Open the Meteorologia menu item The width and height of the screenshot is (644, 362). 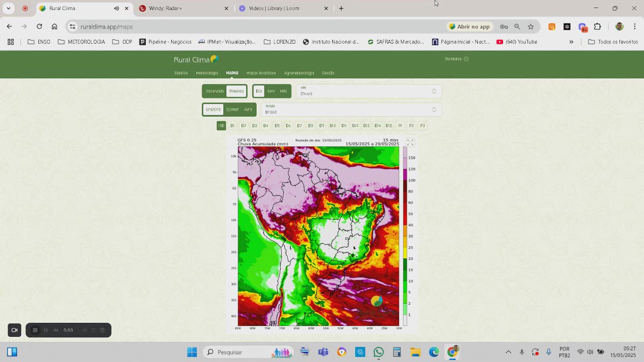click(207, 73)
